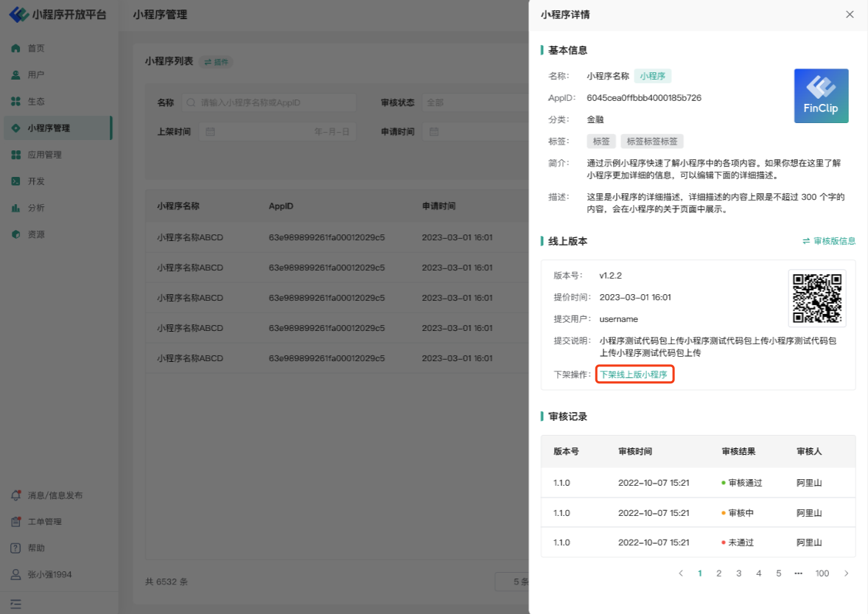
Task: Click the 帮助 question mark icon
Action: coord(15,548)
